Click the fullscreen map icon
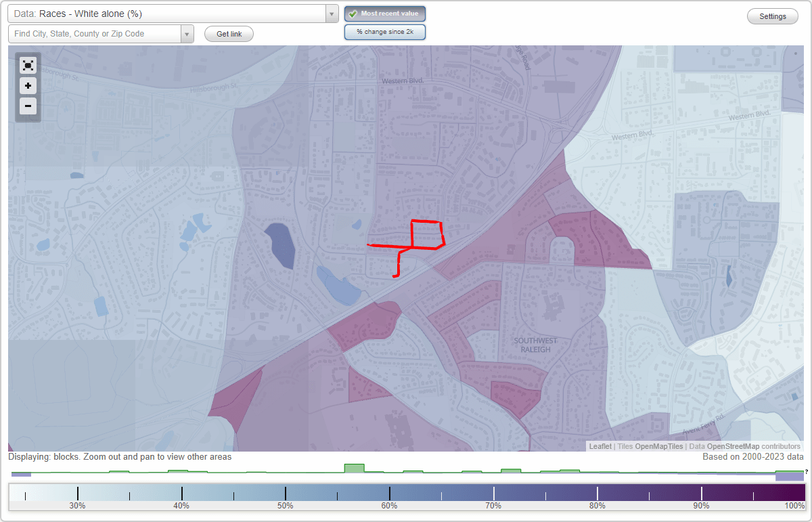This screenshot has height=522, width=812. pyautogui.click(x=28, y=65)
